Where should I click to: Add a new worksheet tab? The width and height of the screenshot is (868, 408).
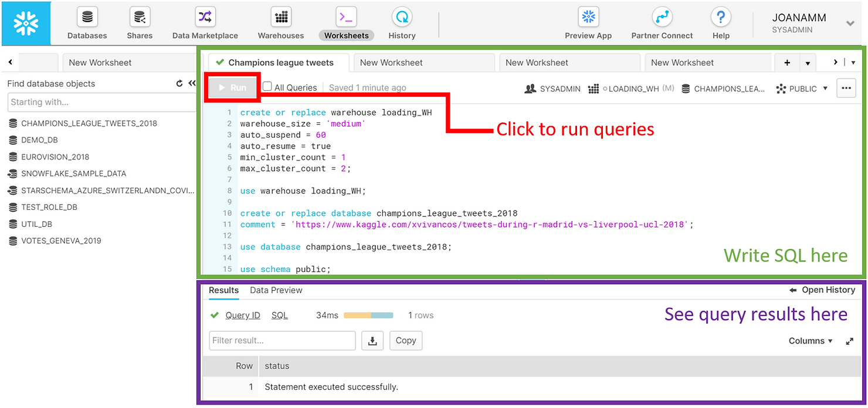tap(787, 63)
